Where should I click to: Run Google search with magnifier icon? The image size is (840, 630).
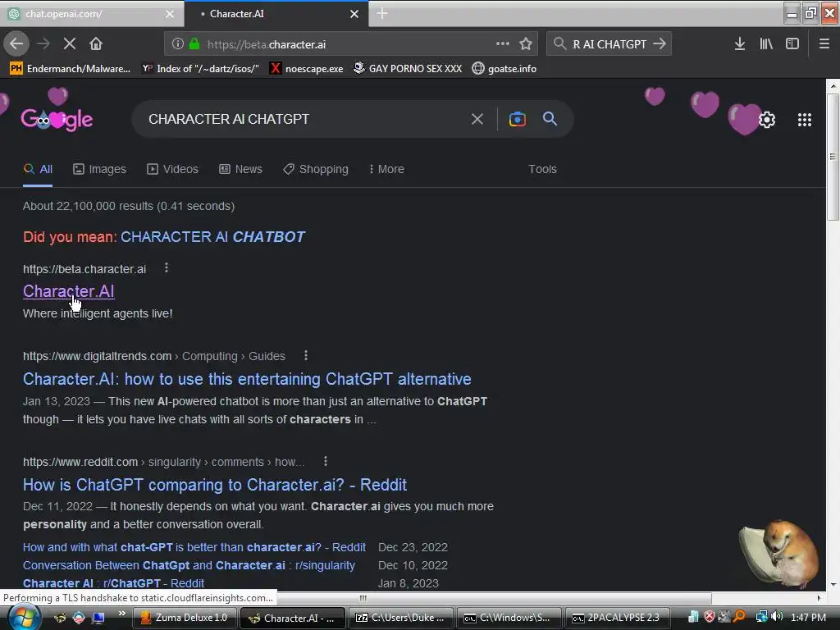550,119
